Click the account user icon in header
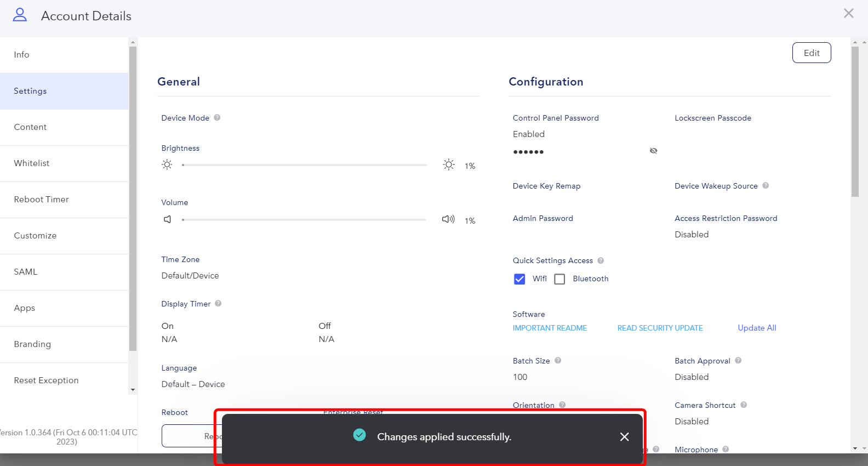Image resolution: width=868 pixels, height=466 pixels. tap(20, 15)
